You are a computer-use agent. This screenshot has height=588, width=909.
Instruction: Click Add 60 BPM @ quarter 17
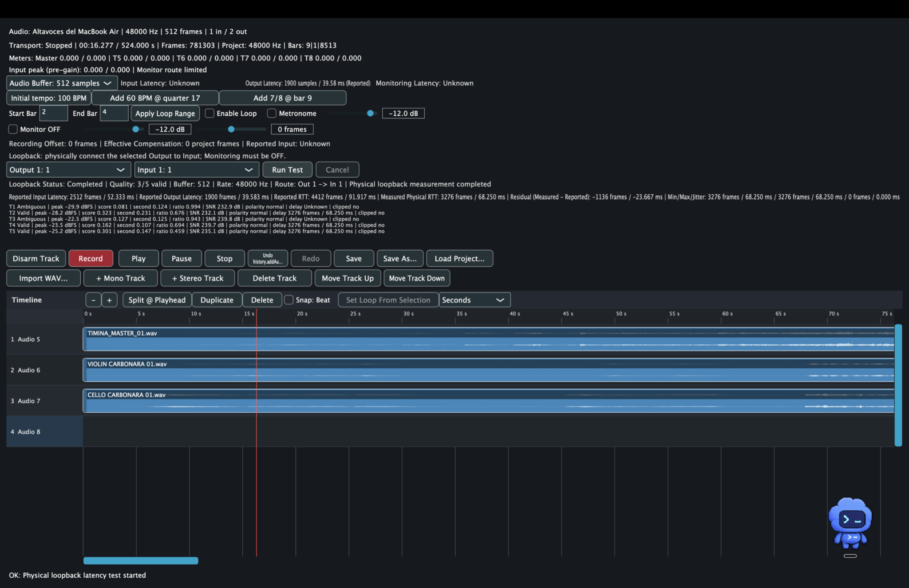[155, 98]
